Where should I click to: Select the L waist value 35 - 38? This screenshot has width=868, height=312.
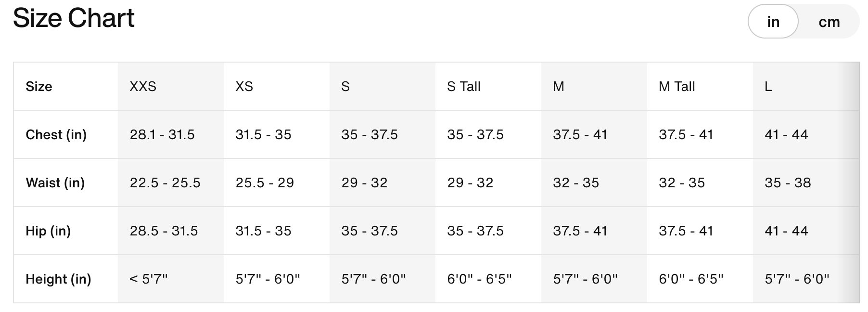788,183
